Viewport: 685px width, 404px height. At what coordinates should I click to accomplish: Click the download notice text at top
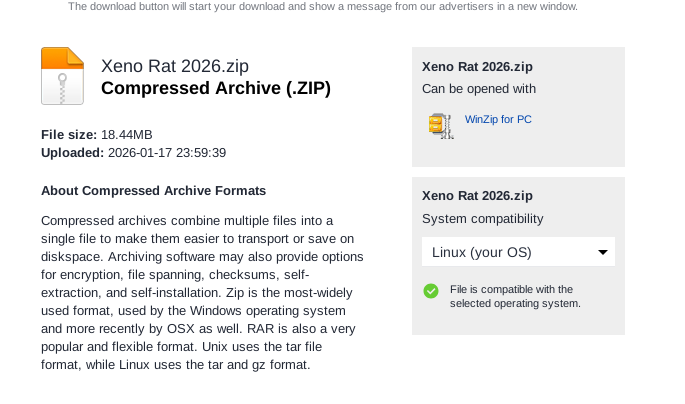322,6
